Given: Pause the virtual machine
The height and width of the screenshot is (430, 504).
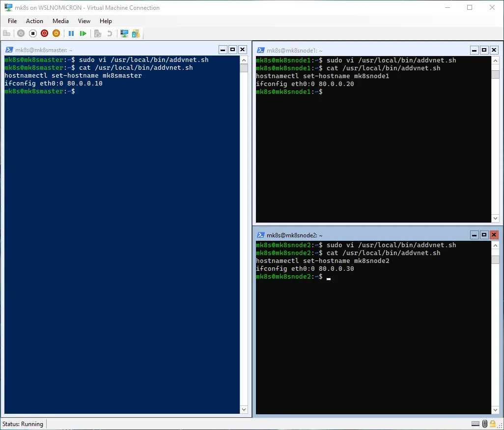Looking at the screenshot, I should tap(71, 33).
